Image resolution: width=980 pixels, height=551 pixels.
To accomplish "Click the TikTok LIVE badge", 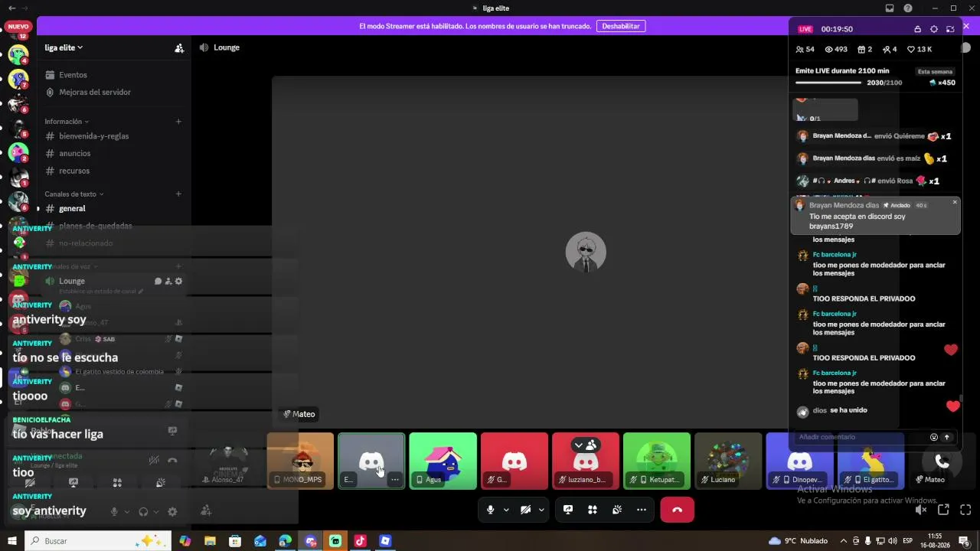I will pyautogui.click(x=805, y=29).
